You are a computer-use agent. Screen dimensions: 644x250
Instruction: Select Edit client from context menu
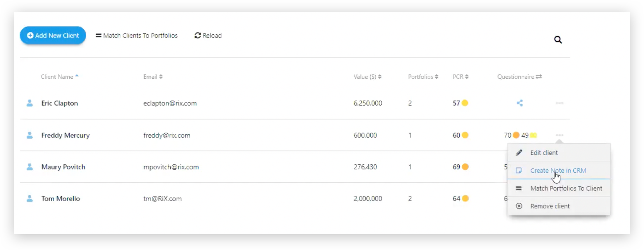544,153
